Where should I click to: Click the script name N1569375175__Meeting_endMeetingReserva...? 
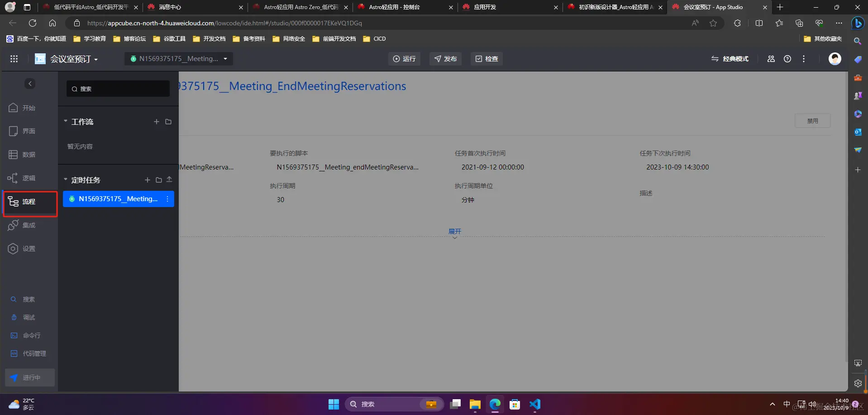[348, 167]
